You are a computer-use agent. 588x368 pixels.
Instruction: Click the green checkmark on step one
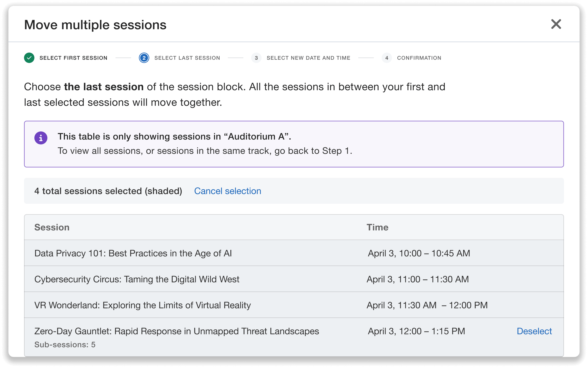tap(29, 58)
